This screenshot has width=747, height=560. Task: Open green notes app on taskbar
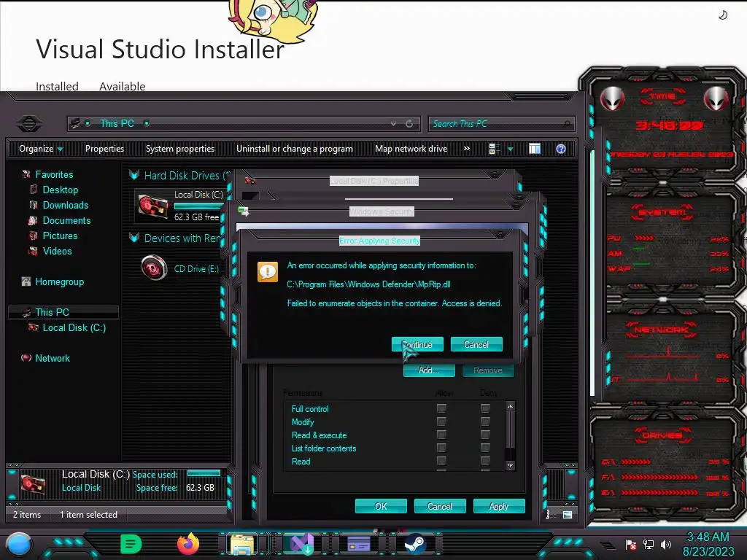pyautogui.click(x=131, y=543)
